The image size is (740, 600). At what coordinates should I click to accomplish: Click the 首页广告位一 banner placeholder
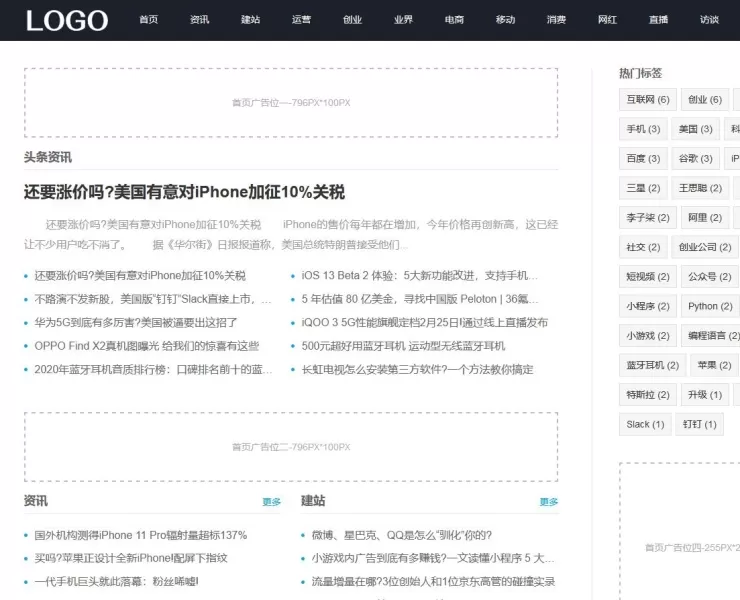pos(291,102)
